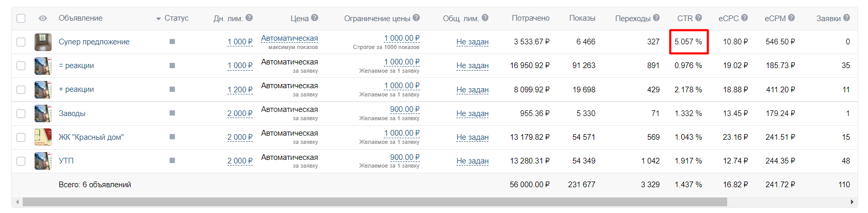Edit daily limit 1 200 ₽ for + реакции
The width and height of the screenshot is (868, 213).
click(240, 90)
